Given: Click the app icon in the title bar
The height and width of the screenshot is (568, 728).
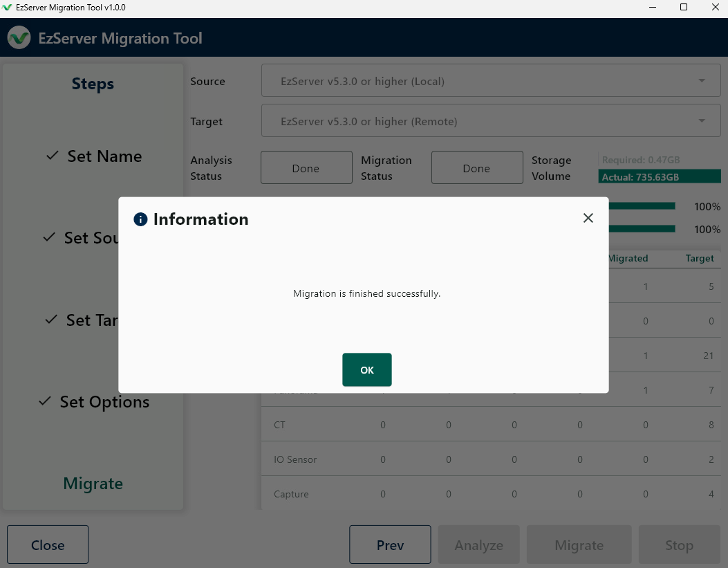Looking at the screenshot, I should click(x=7, y=8).
